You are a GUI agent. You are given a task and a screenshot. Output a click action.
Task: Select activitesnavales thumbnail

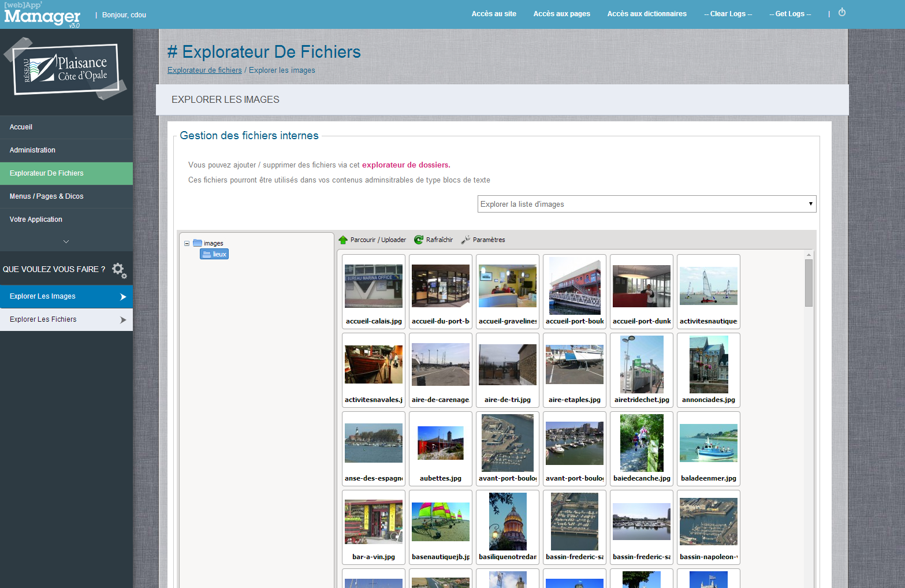click(374, 370)
